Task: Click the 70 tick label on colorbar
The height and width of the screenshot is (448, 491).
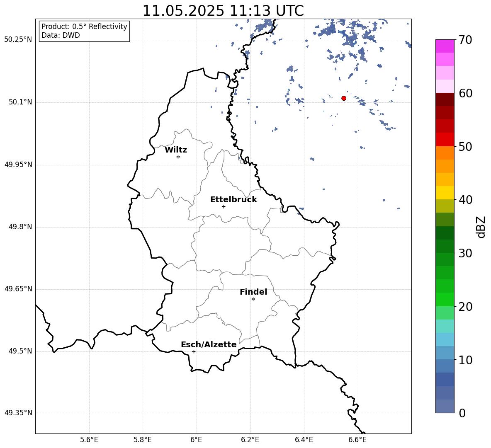Action: tap(465, 40)
